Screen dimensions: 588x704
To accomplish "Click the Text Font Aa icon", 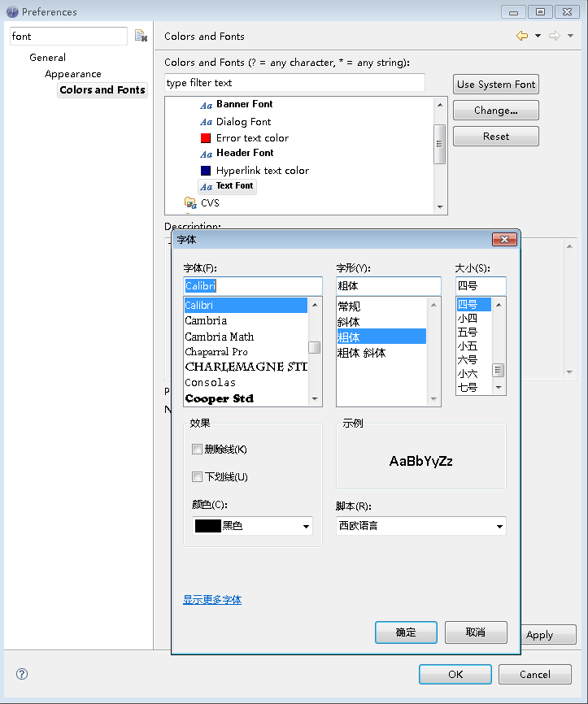I will click(x=207, y=187).
